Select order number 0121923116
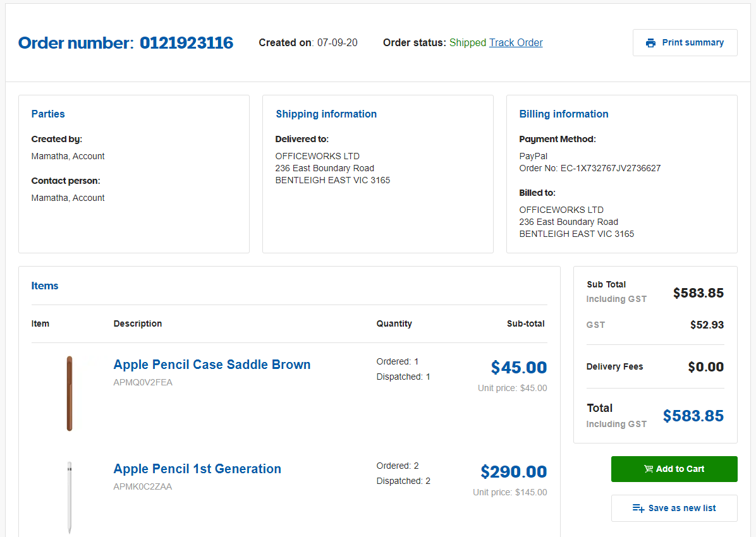 tap(186, 43)
